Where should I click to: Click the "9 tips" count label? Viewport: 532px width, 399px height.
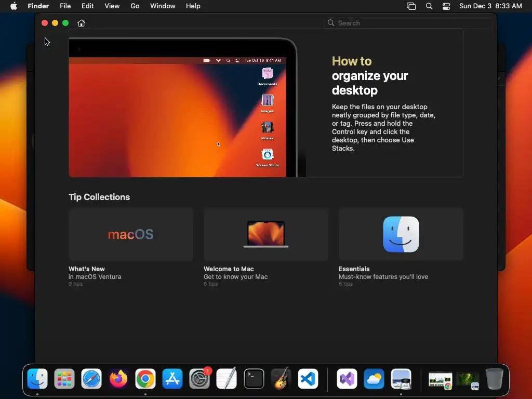click(x=75, y=284)
